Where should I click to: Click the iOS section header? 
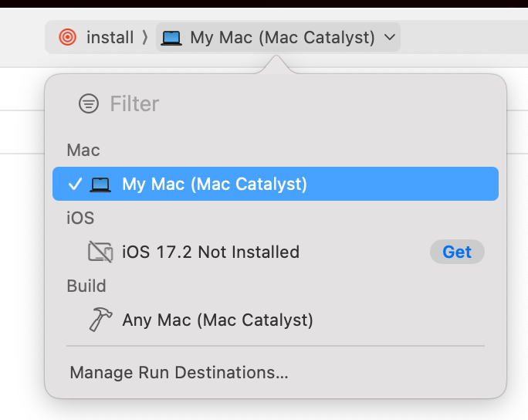pyautogui.click(x=80, y=218)
